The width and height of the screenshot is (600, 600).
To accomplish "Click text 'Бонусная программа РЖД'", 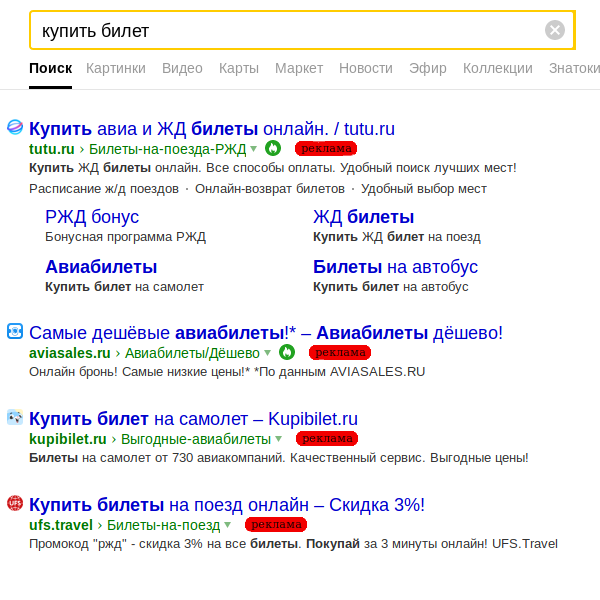I will coord(126,237).
